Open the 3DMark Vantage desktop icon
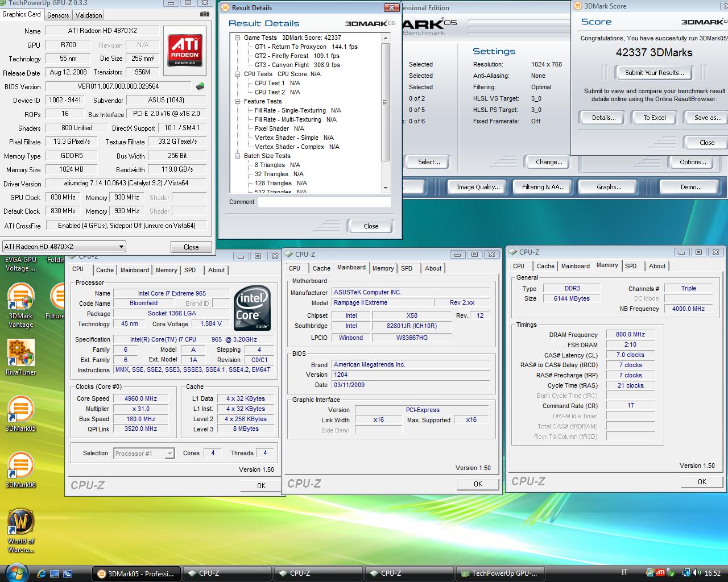Viewport: 728px width, 582px height. [20, 306]
